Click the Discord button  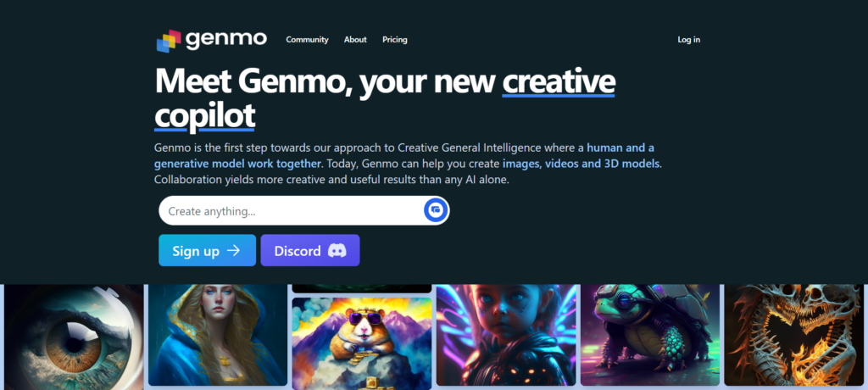pyautogui.click(x=310, y=250)
